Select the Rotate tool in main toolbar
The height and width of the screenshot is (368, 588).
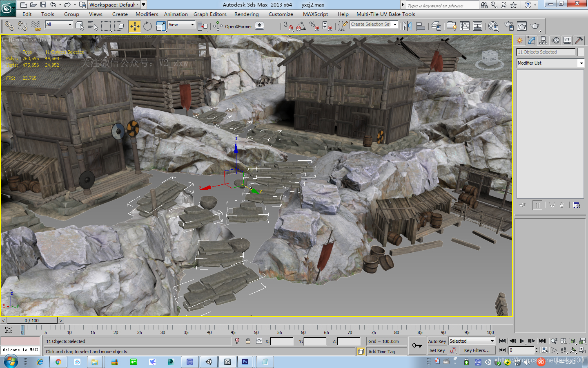click(x=147, y=26)
